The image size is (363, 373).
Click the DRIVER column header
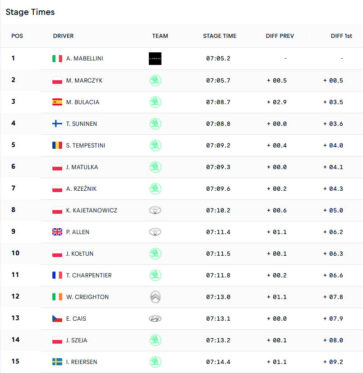coord(63,36)
